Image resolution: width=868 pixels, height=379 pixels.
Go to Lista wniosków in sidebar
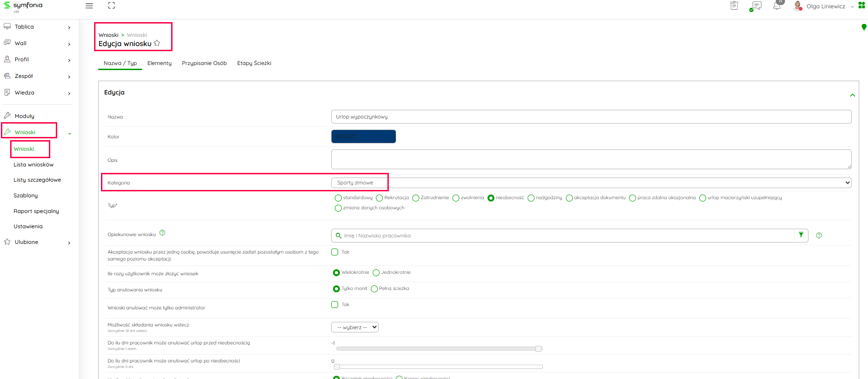click(x=34, y=165)
